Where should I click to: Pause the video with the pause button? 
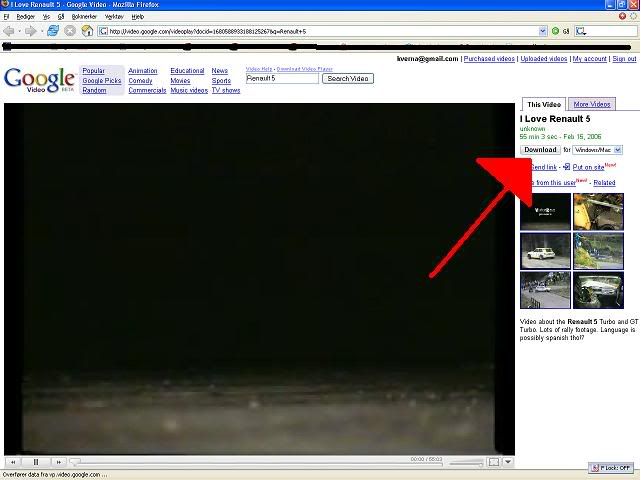(36, 462)
